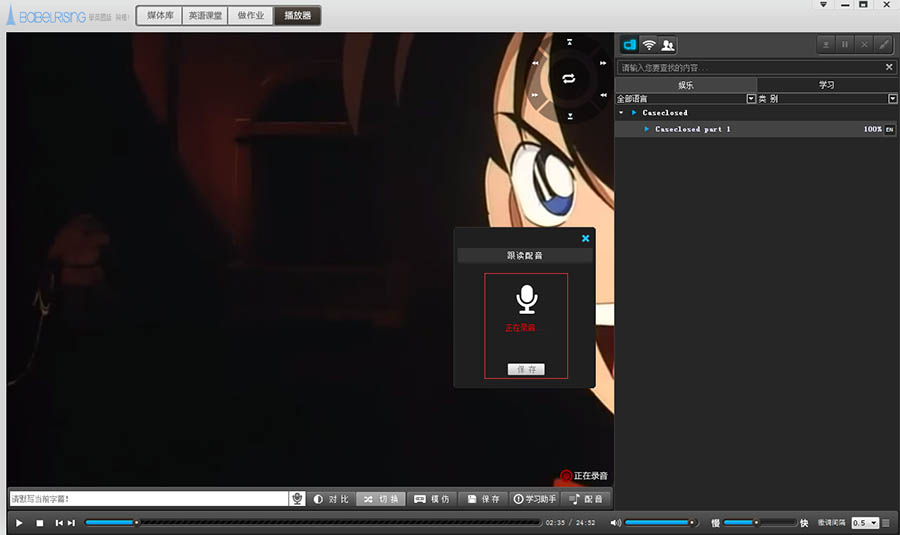Switch to the 播放器 tab
This screenshot has height=535, width=900.
click(297, 15)
